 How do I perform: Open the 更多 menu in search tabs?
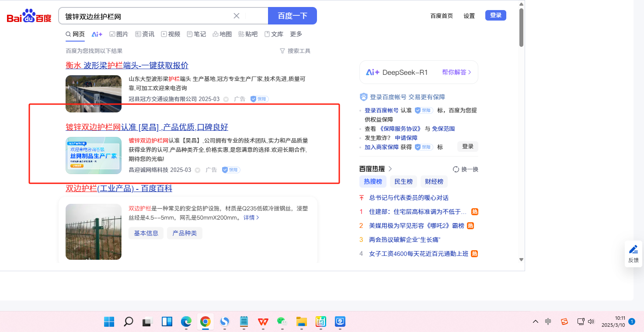[296, 34]
